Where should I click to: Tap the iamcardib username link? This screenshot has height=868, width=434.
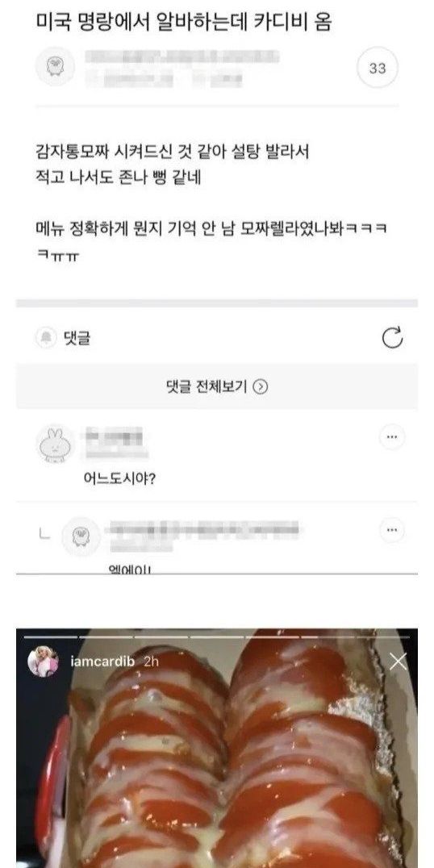point(103,661)
